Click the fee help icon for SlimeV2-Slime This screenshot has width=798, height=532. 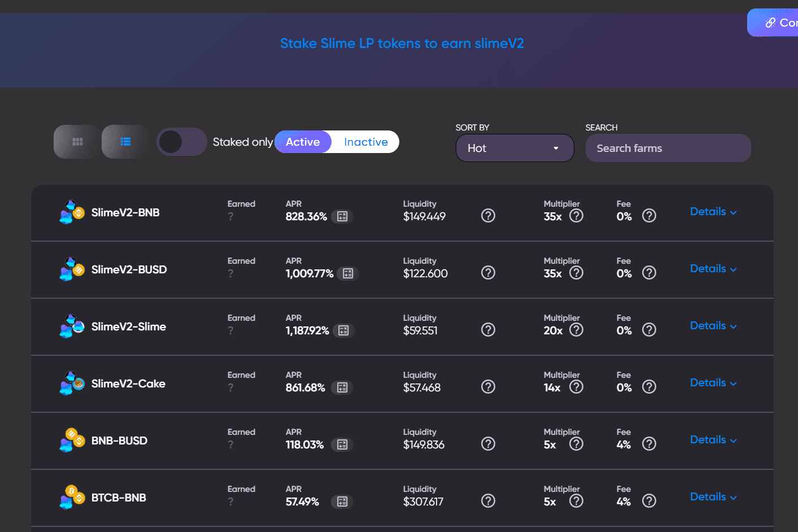coord(649,329)
